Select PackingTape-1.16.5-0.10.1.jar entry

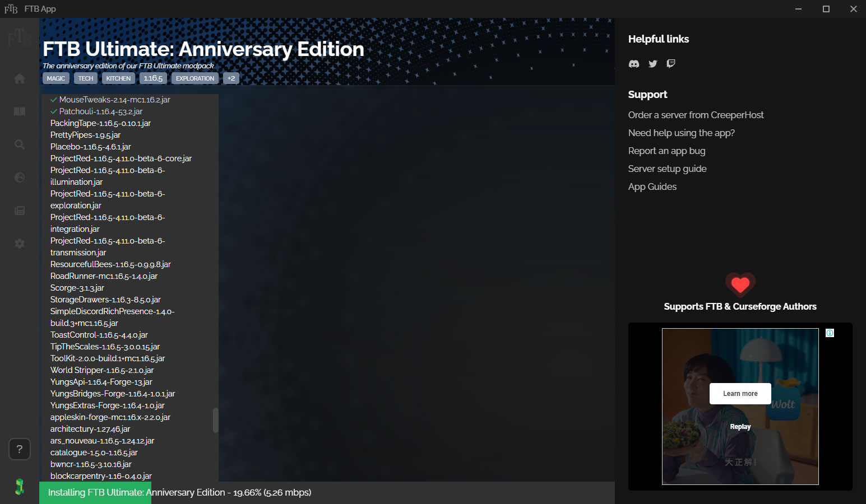click(101, 123)
